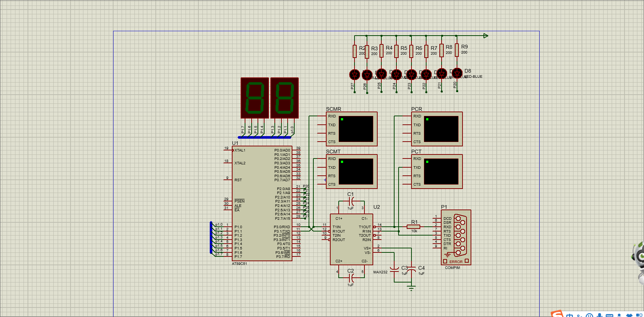Screen dimensions: 644x317
Task: Click the P0.0/AD0 pin label
Action: [282, 150]
